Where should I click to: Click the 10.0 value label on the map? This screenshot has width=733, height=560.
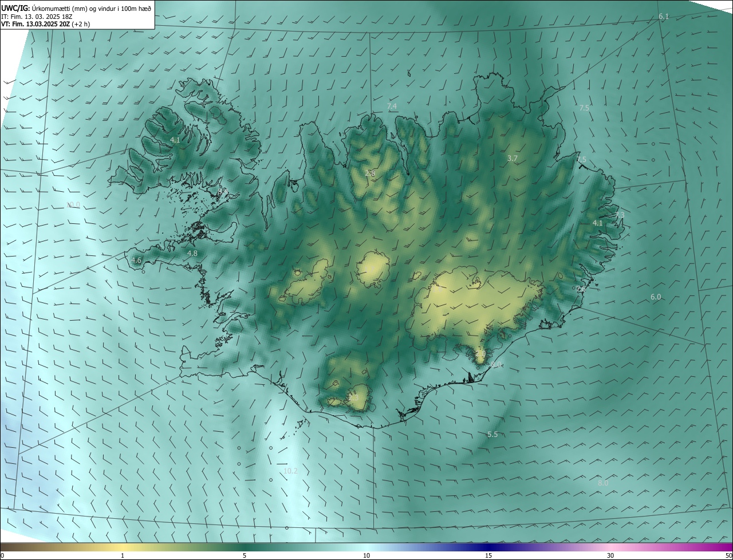(73, 205)
